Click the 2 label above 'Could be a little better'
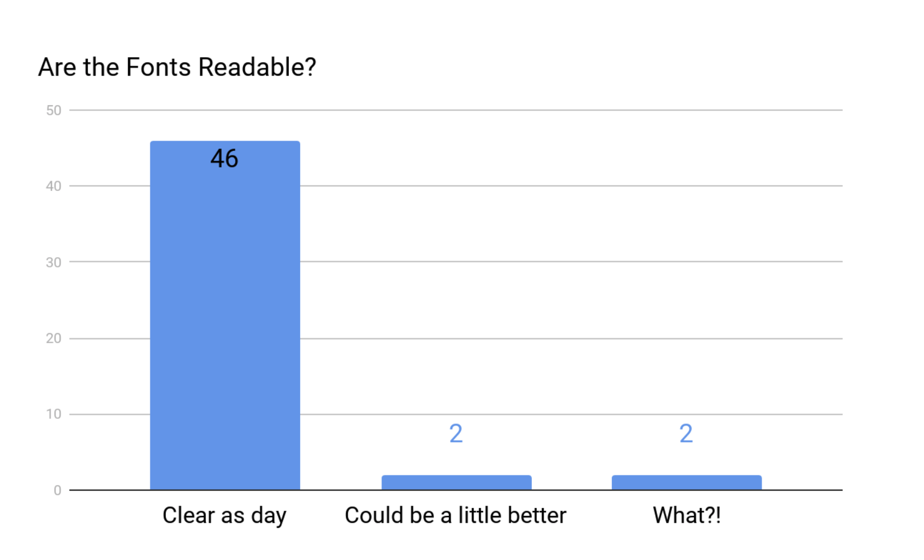 coord(456,434)
